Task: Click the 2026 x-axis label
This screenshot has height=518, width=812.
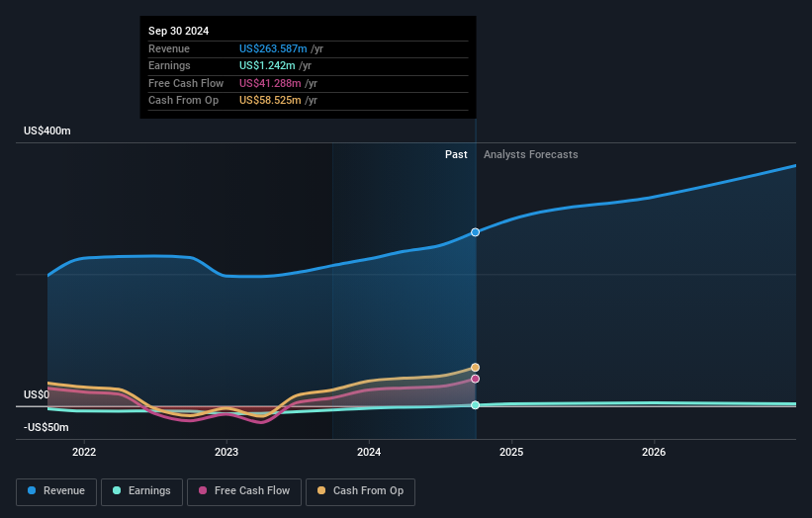Action: coord(654,452)
